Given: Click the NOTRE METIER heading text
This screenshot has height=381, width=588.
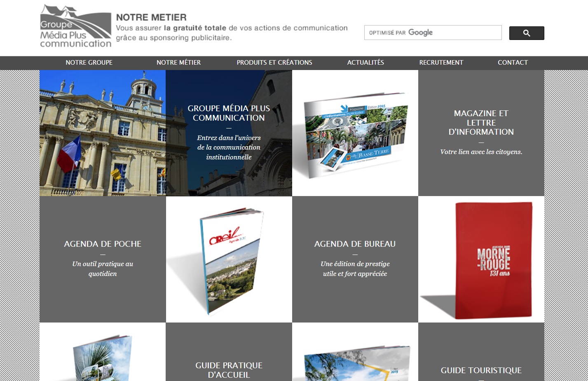Looking at the screenshot, I should click(x=151, y=17).
